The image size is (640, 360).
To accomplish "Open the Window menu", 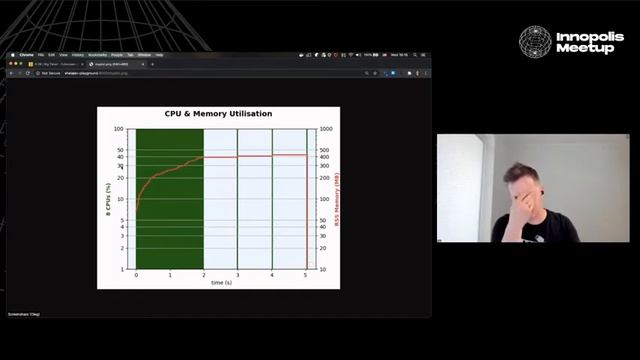I will (x=144, y=55).
